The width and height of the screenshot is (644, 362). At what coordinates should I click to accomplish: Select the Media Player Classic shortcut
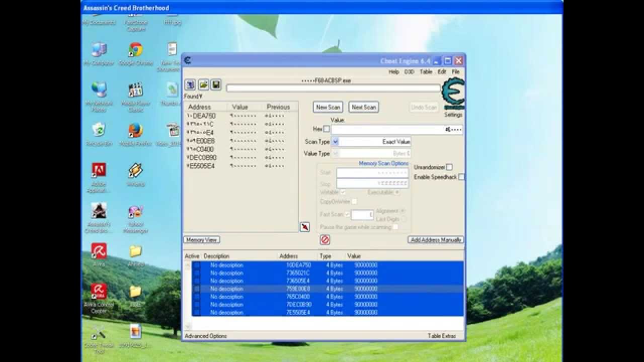click(x=135, y=97)
